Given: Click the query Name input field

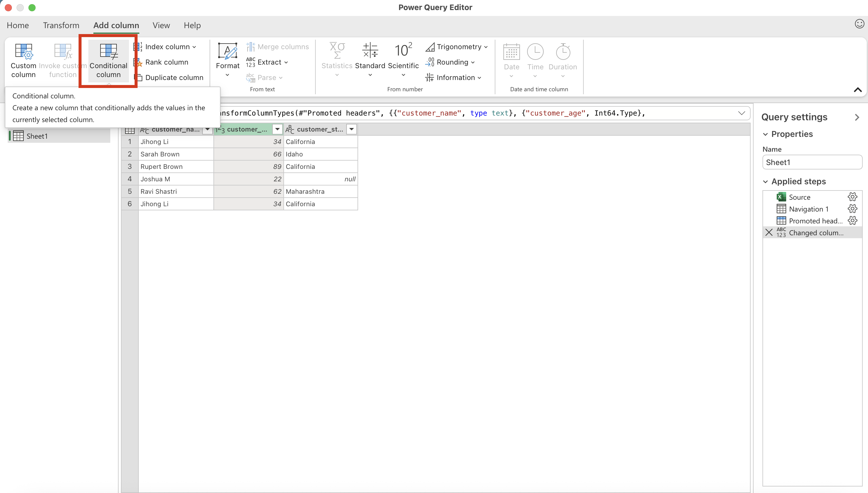Looking at the screenshot, I should coord(811,163).
